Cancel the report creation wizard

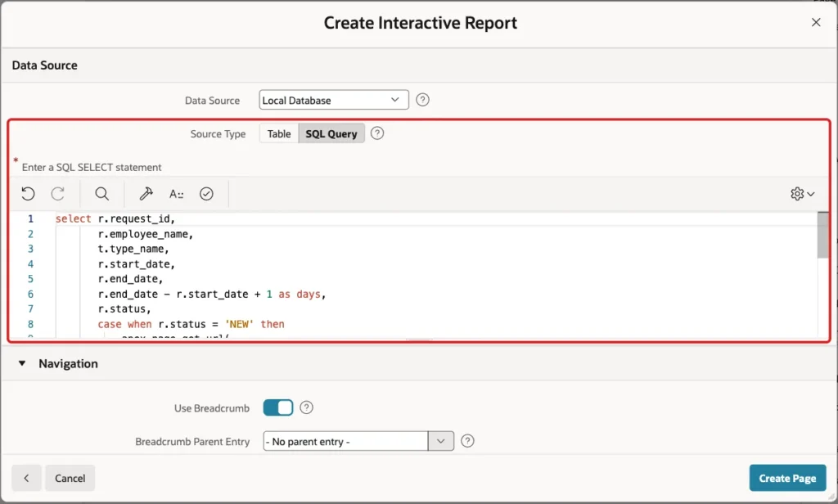pos(70,478)
